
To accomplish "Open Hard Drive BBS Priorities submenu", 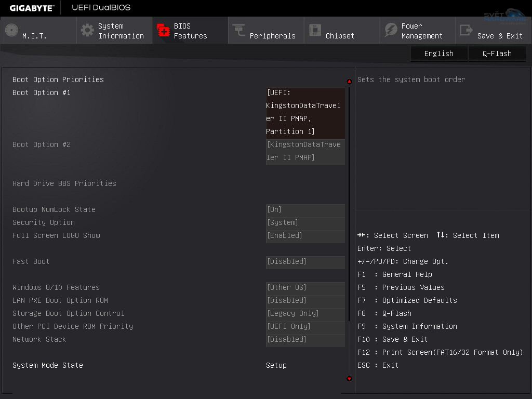I will (x=64, y=183).
